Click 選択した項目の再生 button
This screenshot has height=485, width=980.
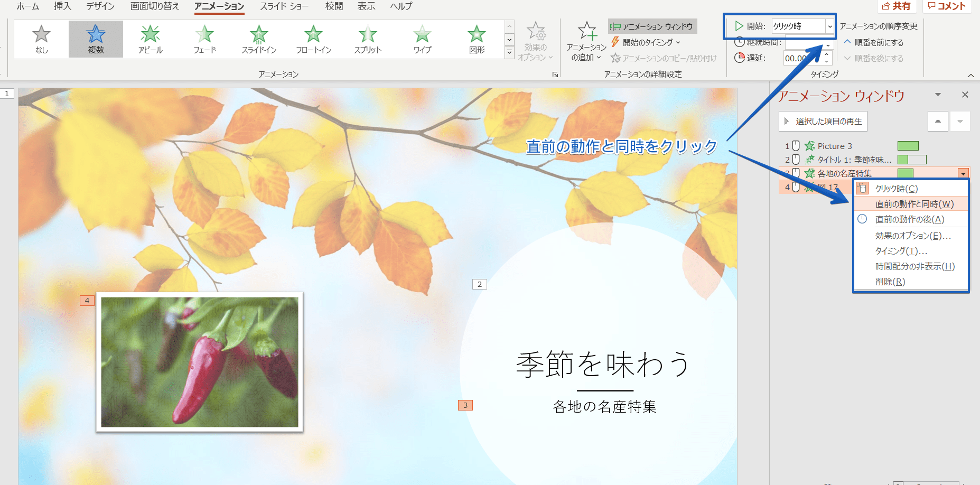(x=823, y=121)
